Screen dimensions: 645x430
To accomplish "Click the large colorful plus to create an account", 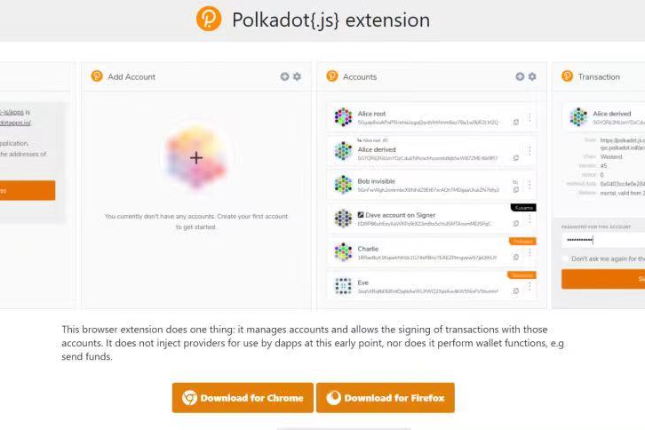I will pyautogui.click(x=196, y=158).
